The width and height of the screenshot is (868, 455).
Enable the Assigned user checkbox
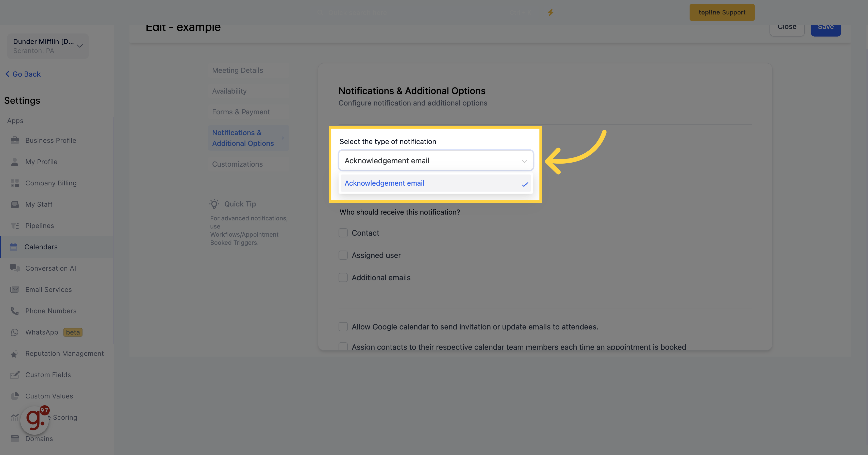tap(343, 255)
